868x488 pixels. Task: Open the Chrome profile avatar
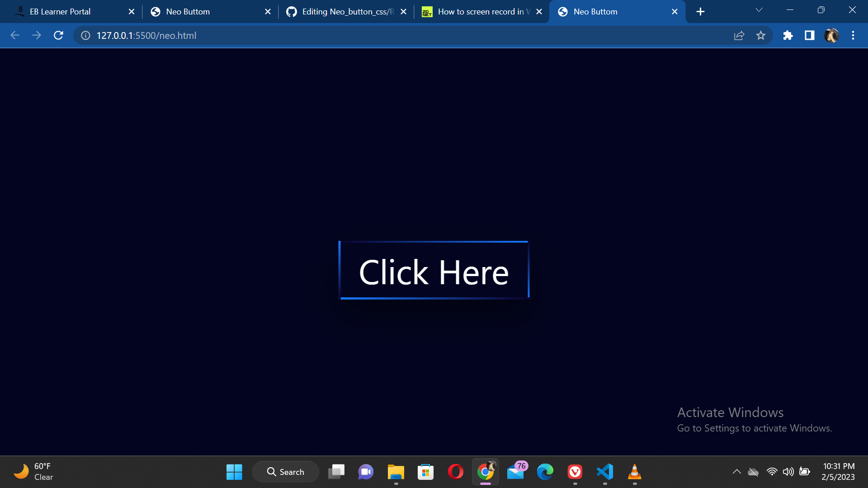tap(831, 35)
